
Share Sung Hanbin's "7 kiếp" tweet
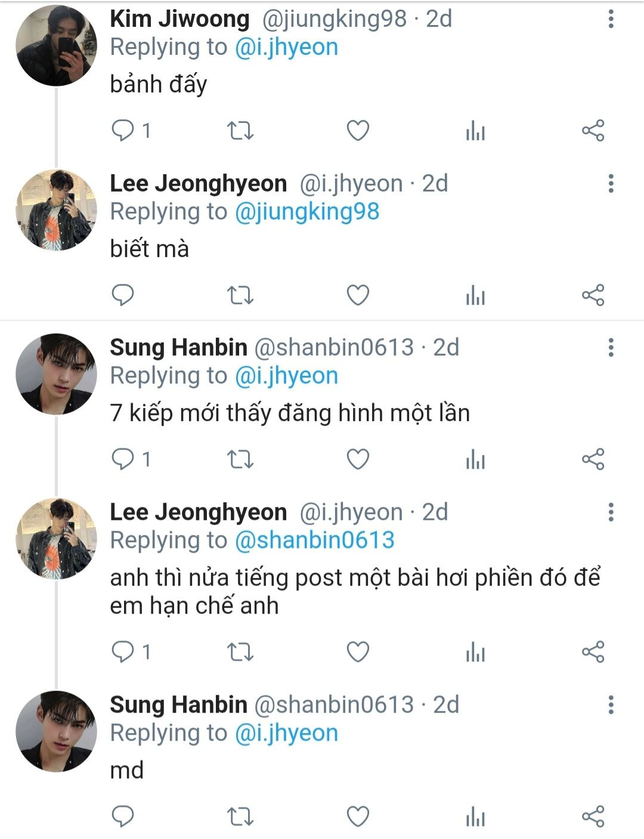click(593, 459)
